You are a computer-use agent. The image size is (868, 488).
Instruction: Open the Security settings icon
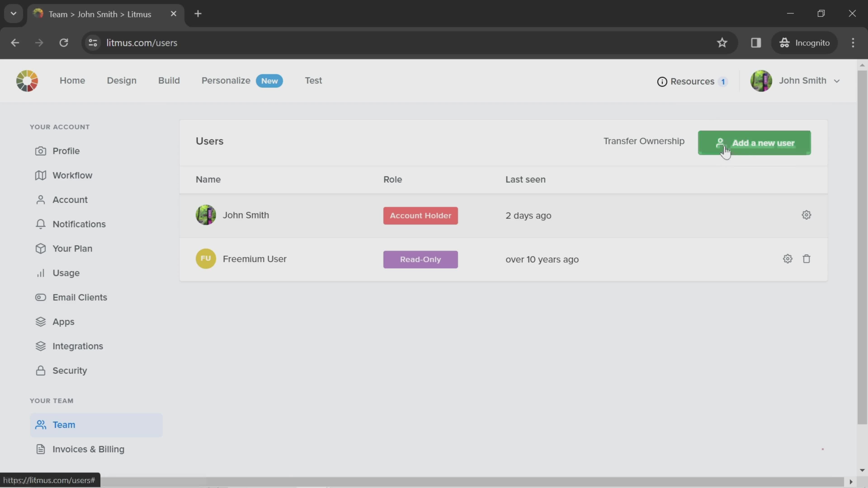[x=40, y=370]
